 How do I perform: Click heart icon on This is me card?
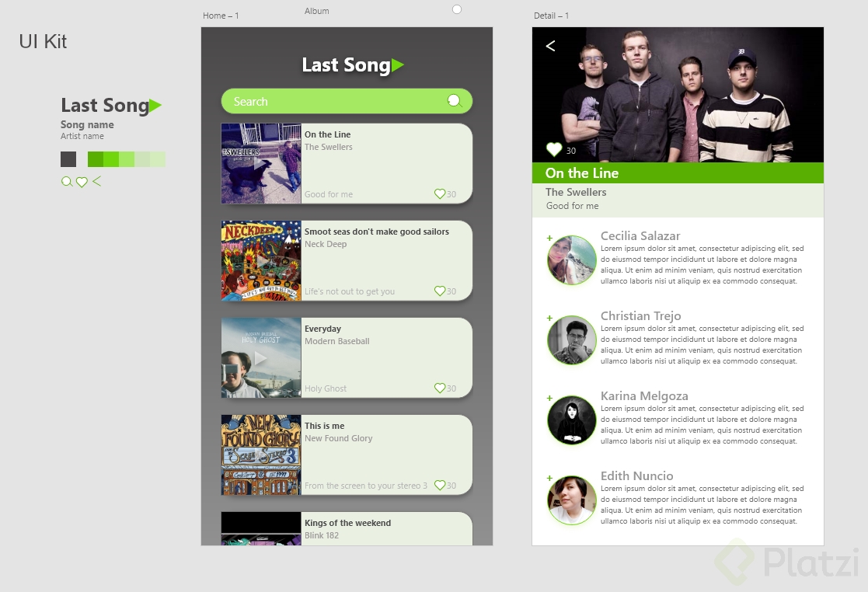pyautogui.click(x=440, y=486)
